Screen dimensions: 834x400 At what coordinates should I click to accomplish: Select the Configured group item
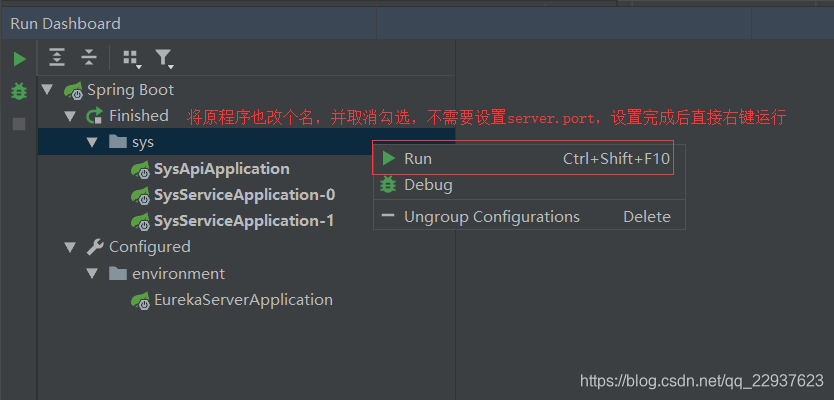tap(149, 247)
